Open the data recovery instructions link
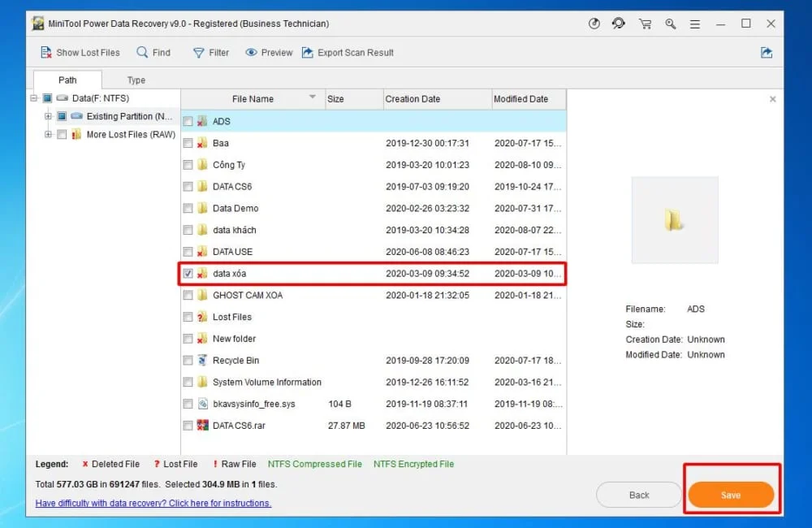 (153, 503)
